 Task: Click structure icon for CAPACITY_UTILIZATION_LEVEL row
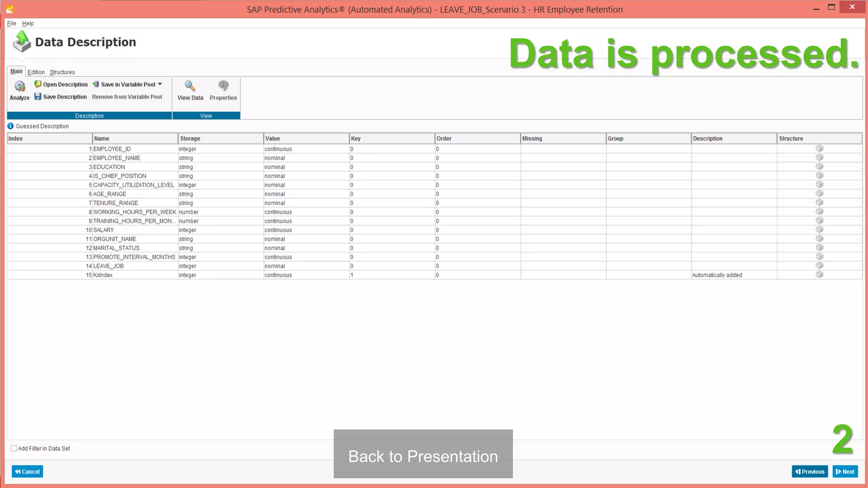pos(819,185)
